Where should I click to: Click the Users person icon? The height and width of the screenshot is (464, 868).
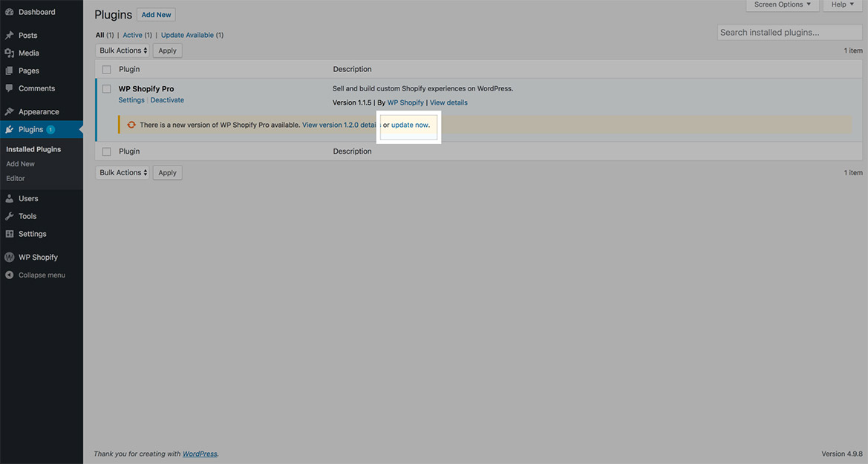tap(10, 198)
